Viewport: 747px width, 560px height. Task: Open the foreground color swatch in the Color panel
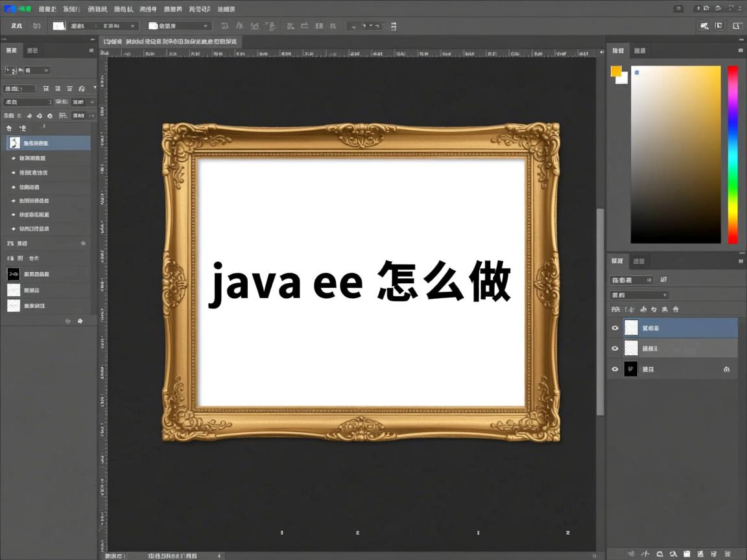(615, 71)
